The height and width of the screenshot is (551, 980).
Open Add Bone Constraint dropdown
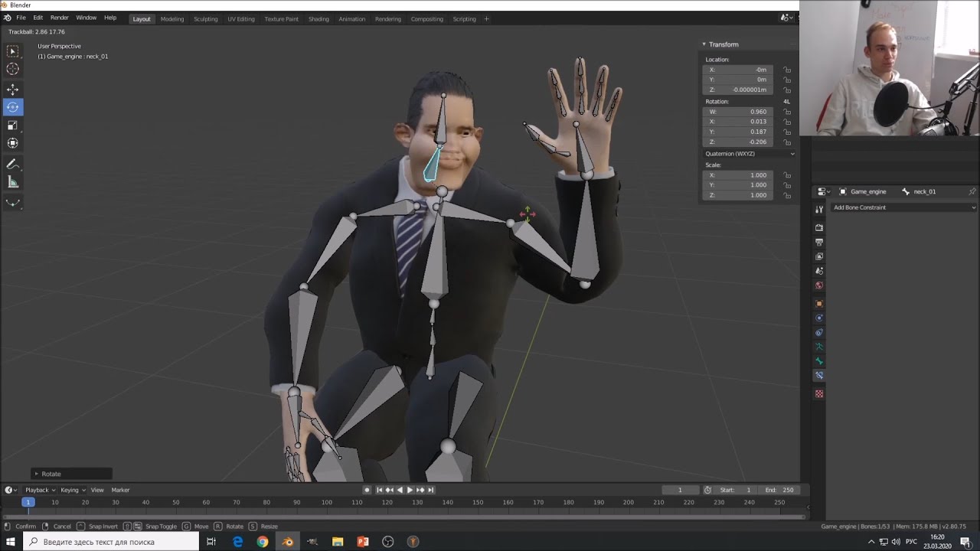coord(904,207)
